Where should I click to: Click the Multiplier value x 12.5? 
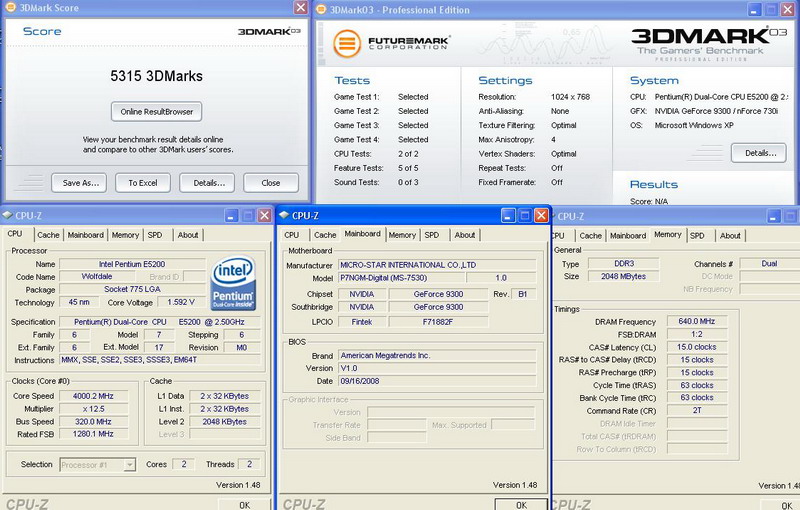click(x=93, y=409)
